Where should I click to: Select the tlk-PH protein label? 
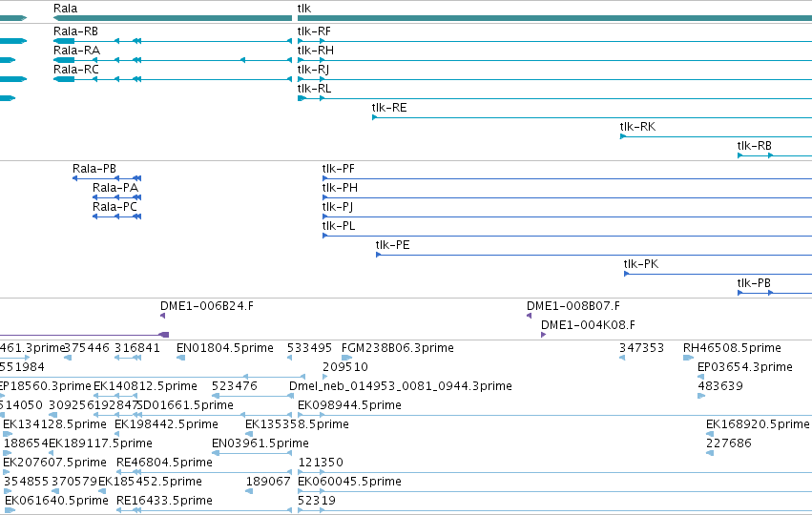pyautogui.click(x=340, y=188)
